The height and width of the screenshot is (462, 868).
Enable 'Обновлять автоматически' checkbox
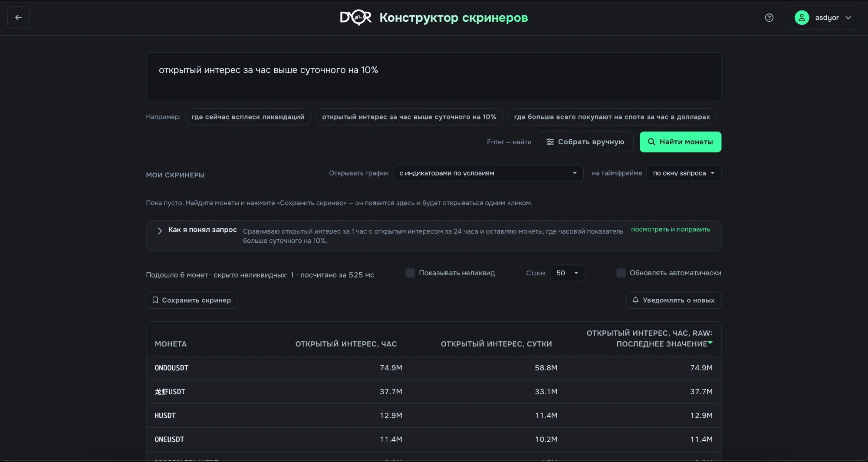tap(621, 273)
